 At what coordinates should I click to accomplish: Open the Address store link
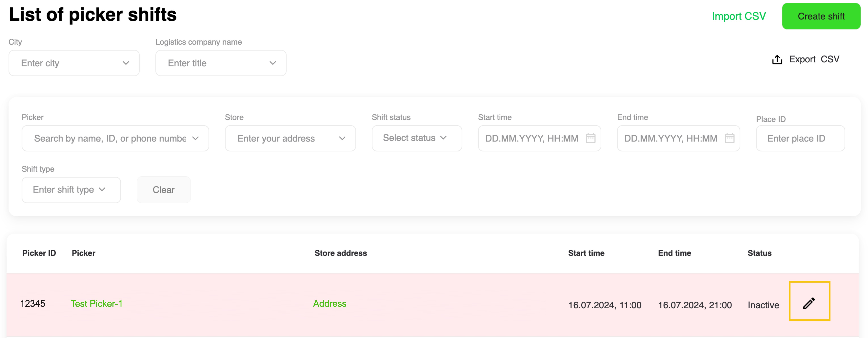pyautogui.click(x=329, y=303)
